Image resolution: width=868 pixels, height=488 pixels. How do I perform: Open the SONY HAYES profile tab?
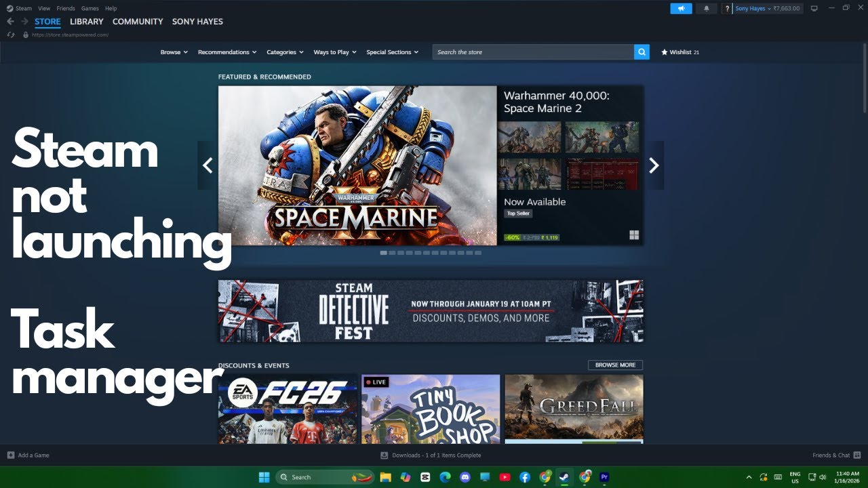pyautogui.click(x=197, y=22)
